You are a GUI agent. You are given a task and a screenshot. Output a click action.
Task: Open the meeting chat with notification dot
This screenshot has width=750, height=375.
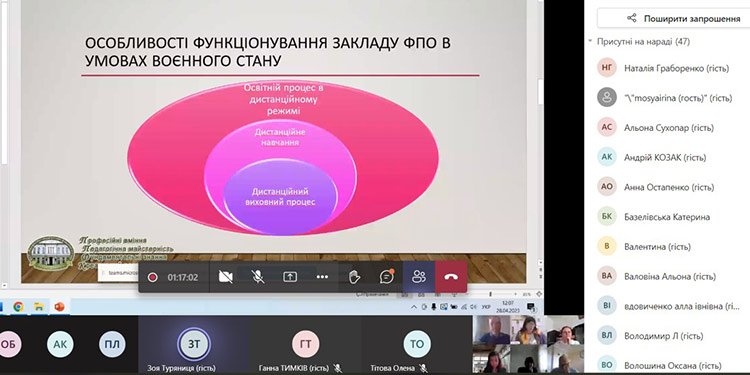[x=386, y=277]
